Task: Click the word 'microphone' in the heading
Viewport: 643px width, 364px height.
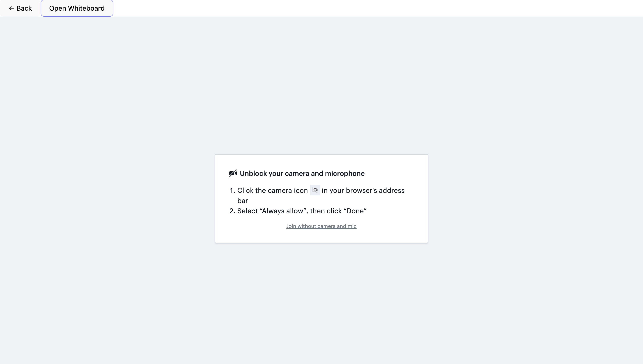Action: click(344, 173)
